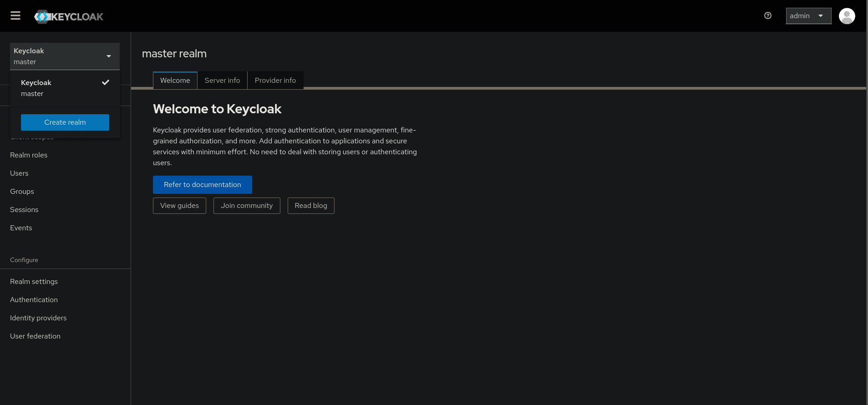Click the 'master realm' page heading
868x405 pixels.
pyautogui.click(x=174, y=54)
